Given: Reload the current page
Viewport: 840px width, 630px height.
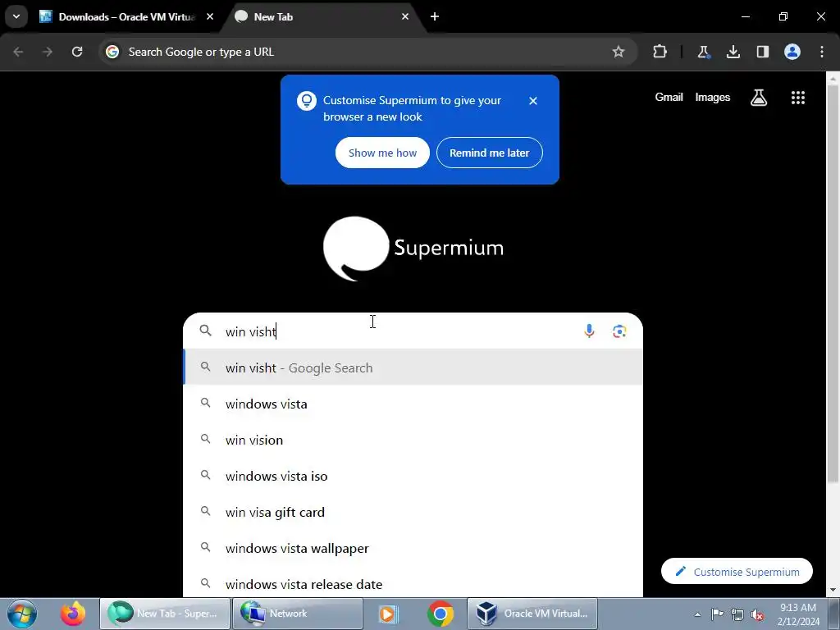Looking at the screenshot, I should tap(77, 52).
